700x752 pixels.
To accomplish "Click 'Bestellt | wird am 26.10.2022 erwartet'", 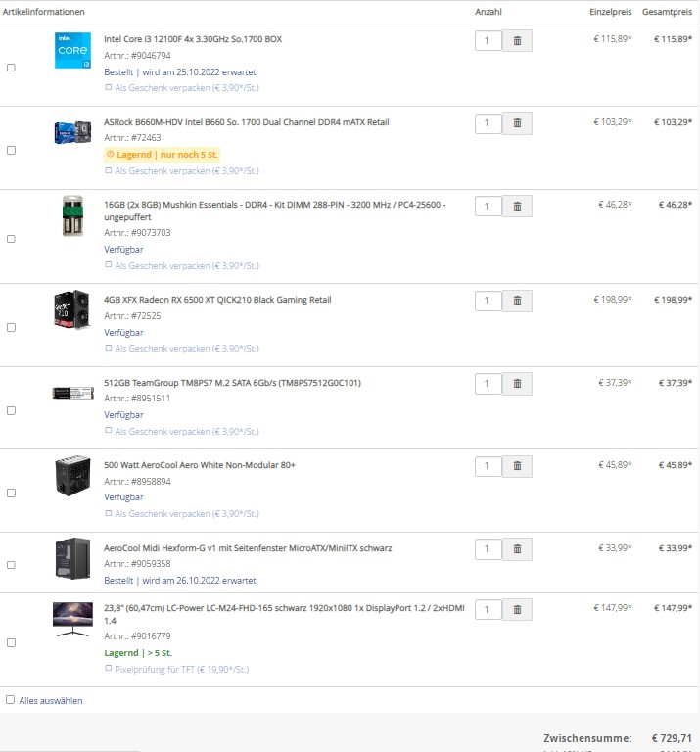I will (180, 581).
